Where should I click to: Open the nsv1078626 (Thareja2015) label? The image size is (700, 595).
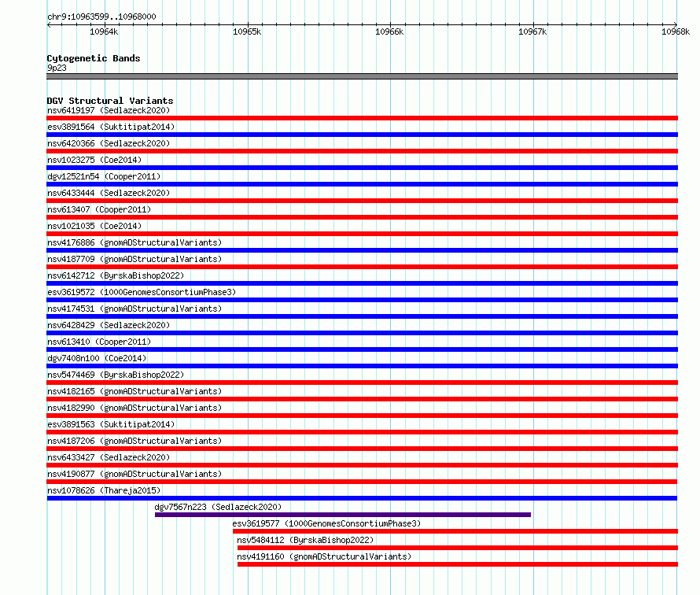[104, 490]
